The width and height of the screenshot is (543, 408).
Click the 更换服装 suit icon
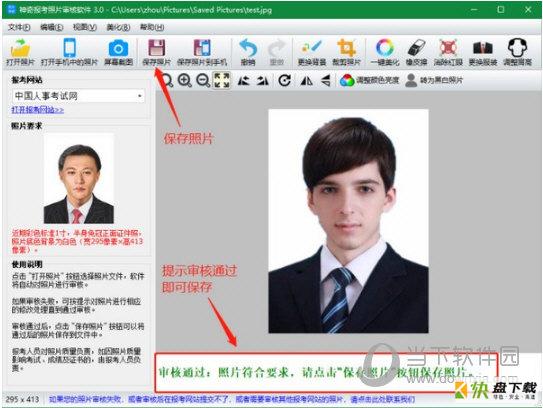point(483,48)
